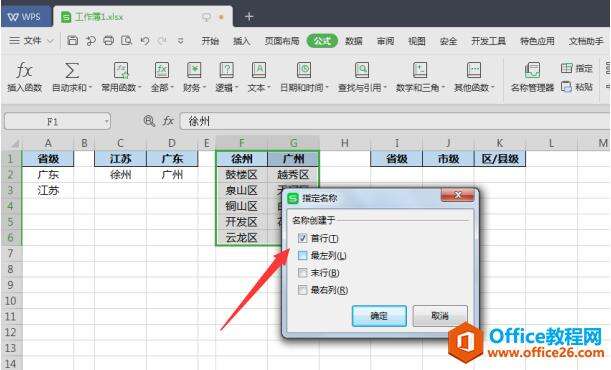611x370 pixels.
Task: Open the 自动求和 sigma tool
Action: click(x=72, y=70)
